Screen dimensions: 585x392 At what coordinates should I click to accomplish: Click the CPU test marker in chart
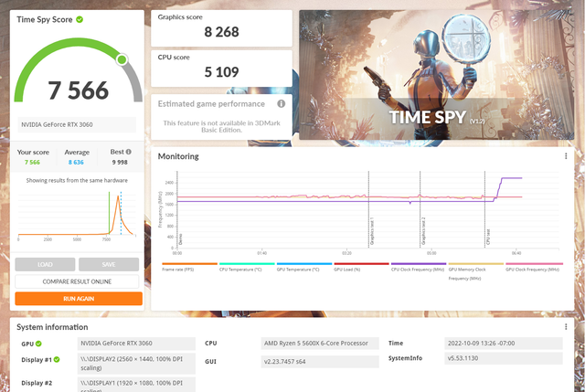coord(485,209)
